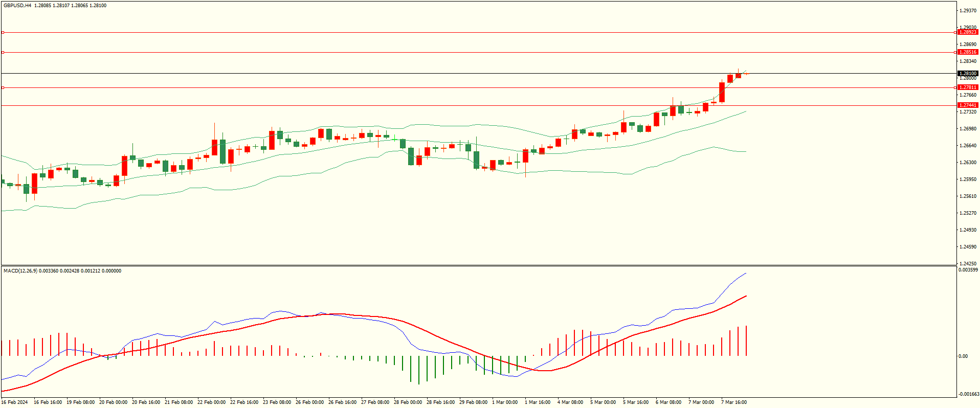Select left anchor point of 1.27811 line

click(3, 87)
